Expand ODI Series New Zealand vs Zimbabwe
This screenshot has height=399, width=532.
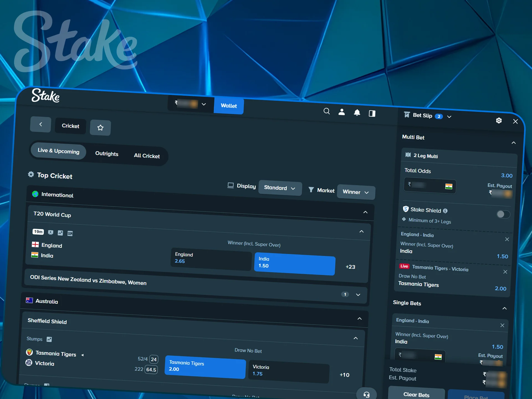point(358,295)
